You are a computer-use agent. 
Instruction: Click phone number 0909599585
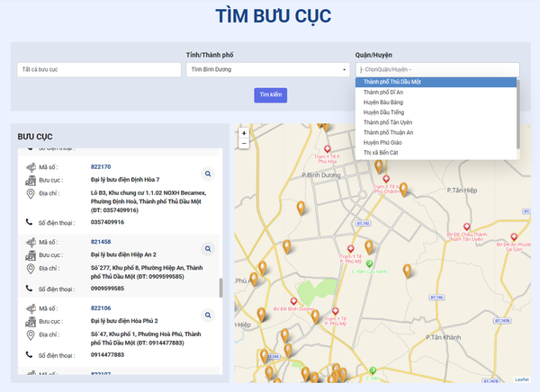click(x=107, y=289)
